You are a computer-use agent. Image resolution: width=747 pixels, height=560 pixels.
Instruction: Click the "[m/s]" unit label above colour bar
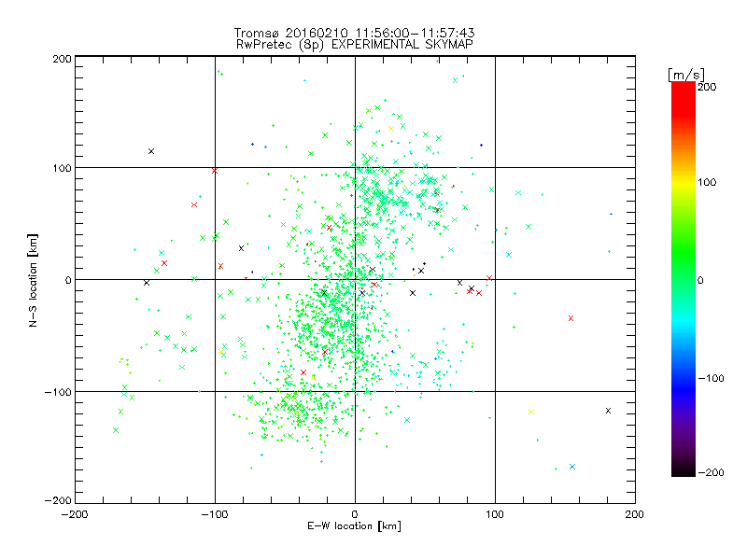[x=686, y=75]
